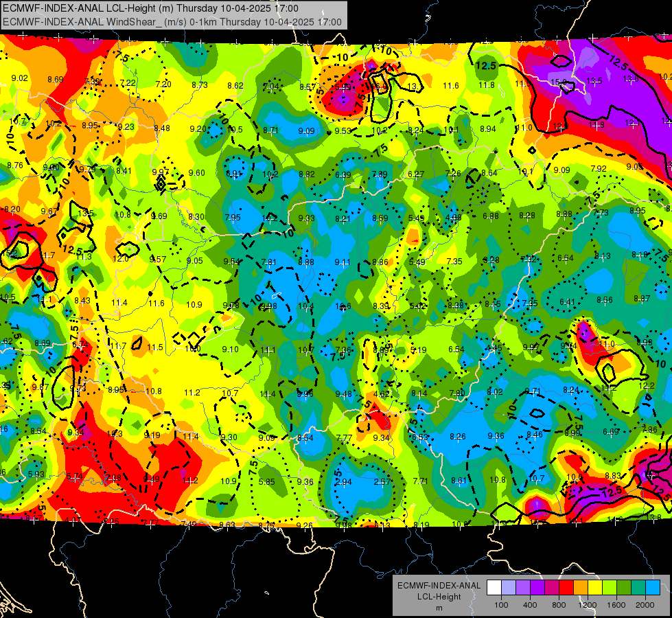Screen dimensions: 672x618
Task: Click the grid value 6.53
Action: coord(420,437)
